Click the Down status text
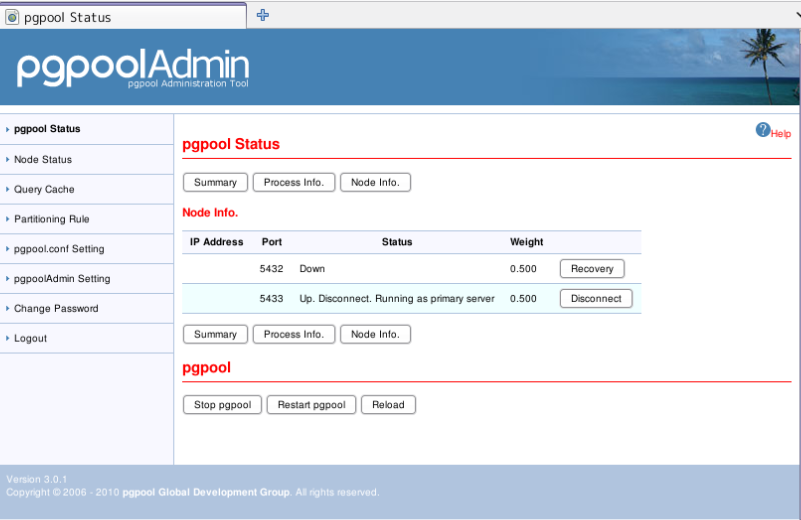 pyautogui.click(x=312, y=269)
